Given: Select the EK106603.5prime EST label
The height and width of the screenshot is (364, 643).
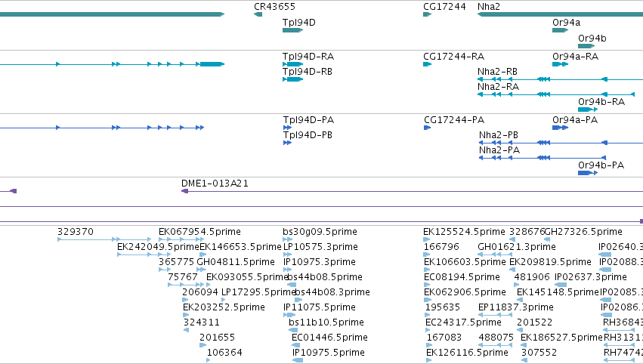Looking at the screenshot, I should pyautogui.click(x=465, y=262).
